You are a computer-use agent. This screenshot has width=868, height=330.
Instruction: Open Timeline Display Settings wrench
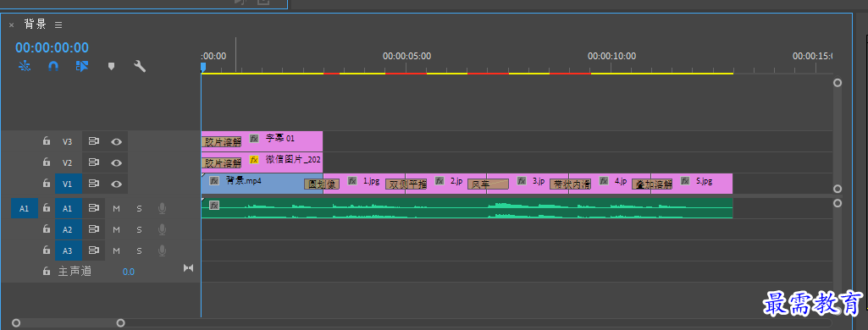click(x=140, y=66)
